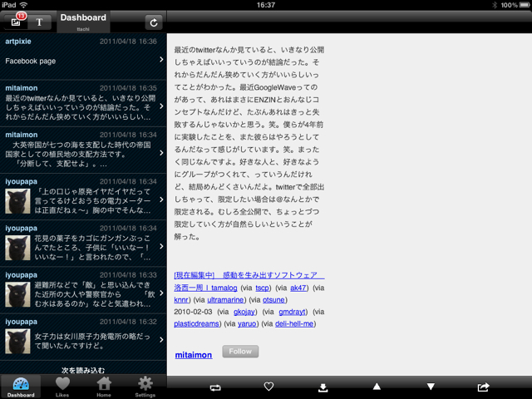The width and height of the screenshot is (532, 399).
Task: Open the share icon in bottom toolbar
Action: [x=484, y=387]
